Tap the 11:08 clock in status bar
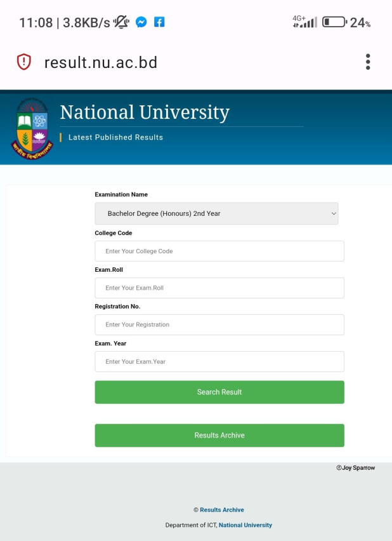The image size is (392, 541). click(36, 23)
